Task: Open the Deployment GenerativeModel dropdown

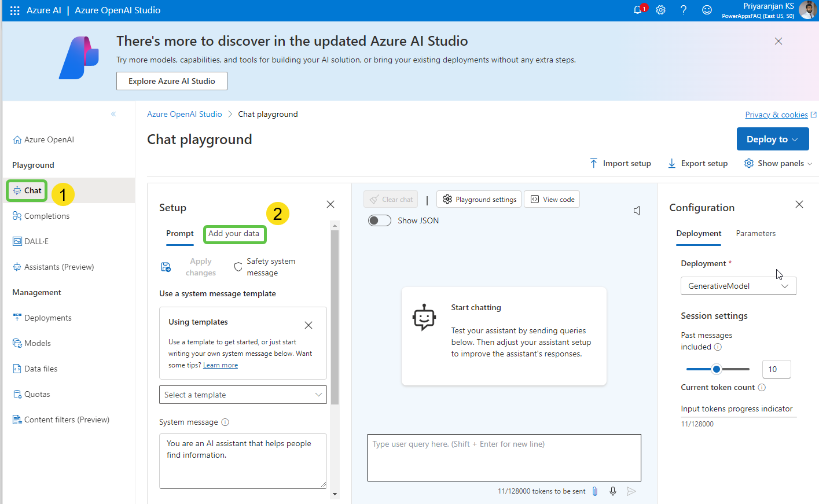Action: pyautogui.click(x=738, y=286)
